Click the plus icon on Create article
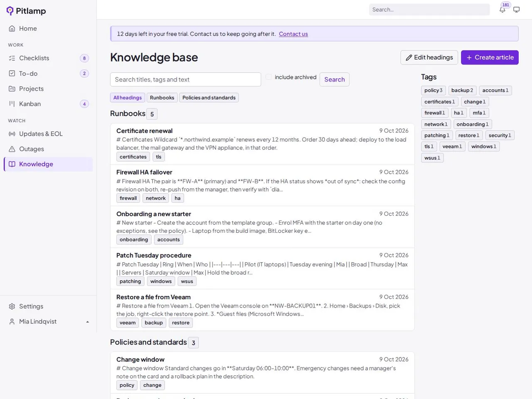The width and height of the screenshot is (532, 399). [x=469, y=57]
